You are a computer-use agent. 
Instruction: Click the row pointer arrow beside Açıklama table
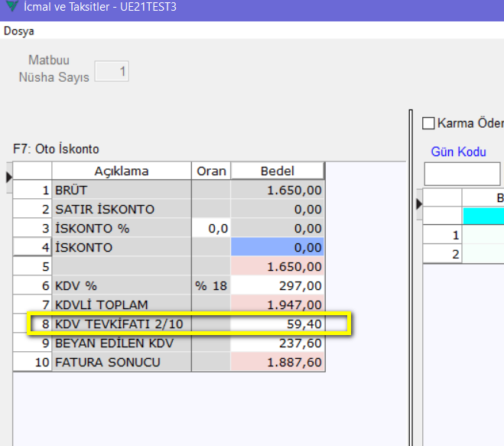coord(9,177)
